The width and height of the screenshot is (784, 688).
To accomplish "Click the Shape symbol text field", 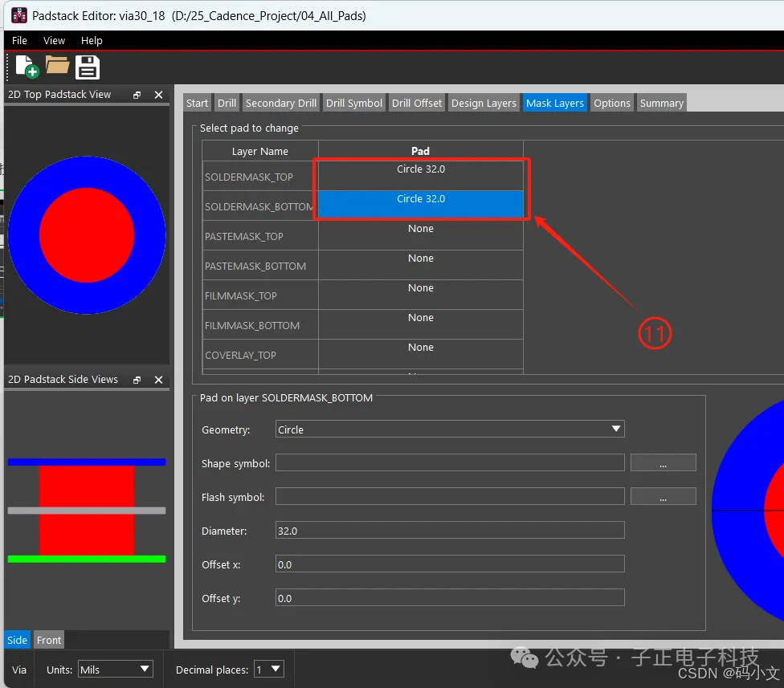I will pos(450,462).
